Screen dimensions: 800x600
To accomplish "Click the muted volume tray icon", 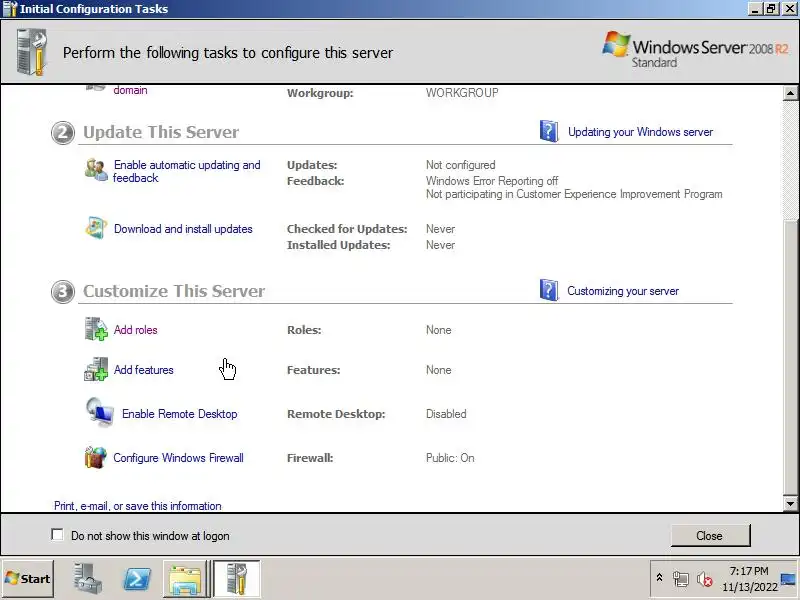I will (x=705, y=579).
